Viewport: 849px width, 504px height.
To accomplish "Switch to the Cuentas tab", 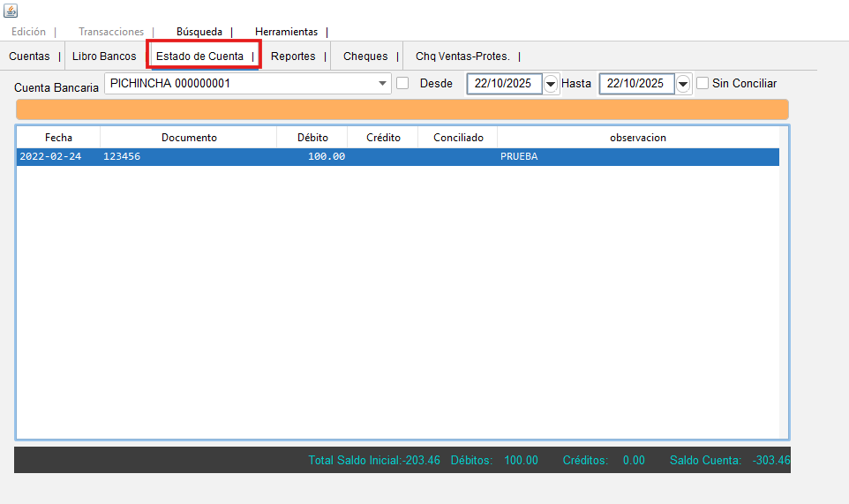I will pyautogui.click(x=29, y=56).
